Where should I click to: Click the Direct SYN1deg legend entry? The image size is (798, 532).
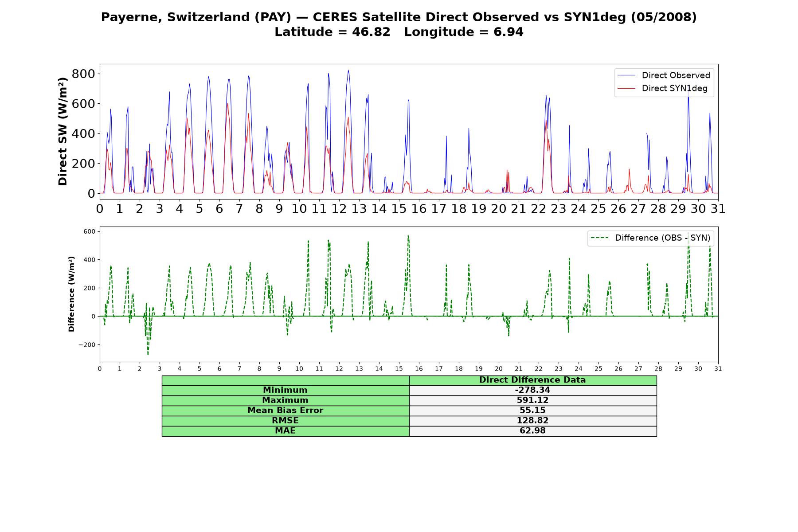coord(663,88)
